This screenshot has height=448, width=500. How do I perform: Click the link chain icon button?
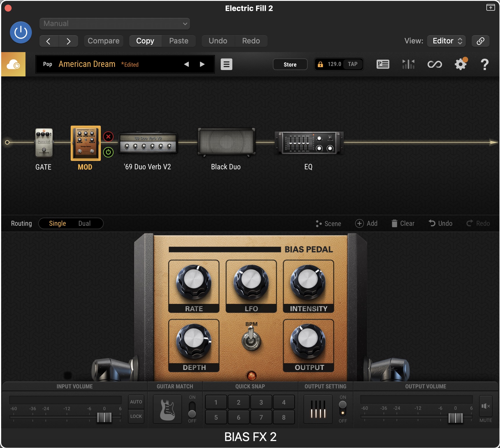(x=480, y=41)
